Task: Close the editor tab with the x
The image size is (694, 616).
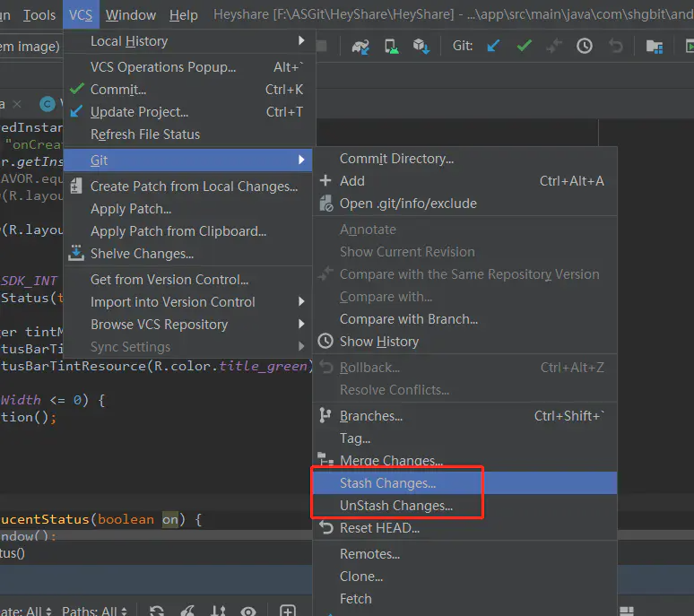Action: [17, 104]
